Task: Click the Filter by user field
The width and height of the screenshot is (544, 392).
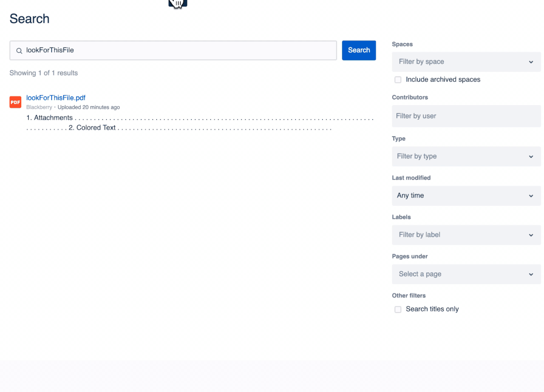Action: 466,116
